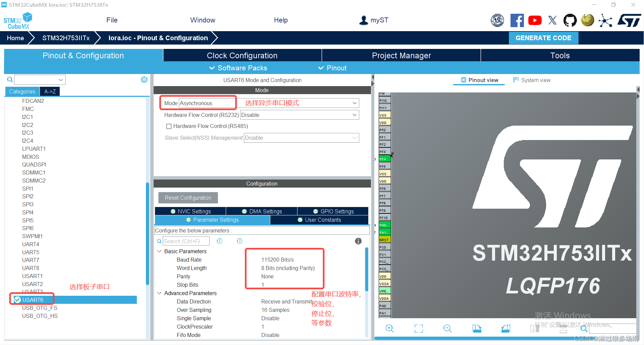Open the Help menu
This screenshot has height=345, width=644.
tap(281, 20)
